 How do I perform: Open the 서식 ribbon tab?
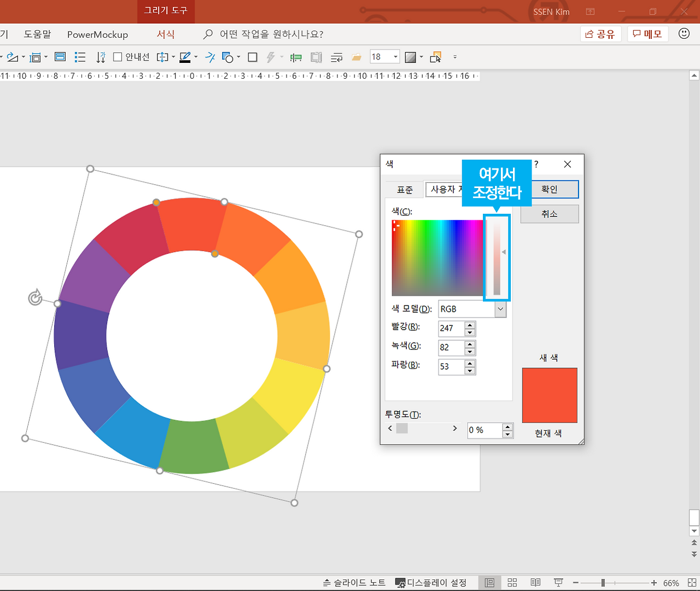166,34
